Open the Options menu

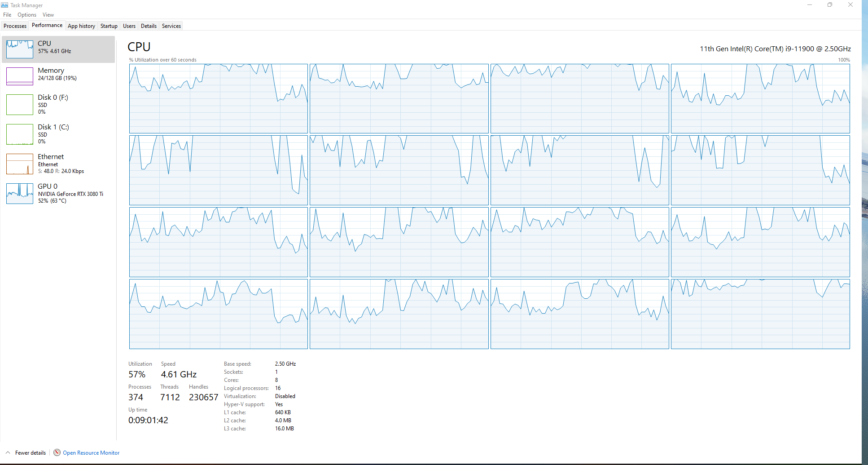tap(26, 14)
